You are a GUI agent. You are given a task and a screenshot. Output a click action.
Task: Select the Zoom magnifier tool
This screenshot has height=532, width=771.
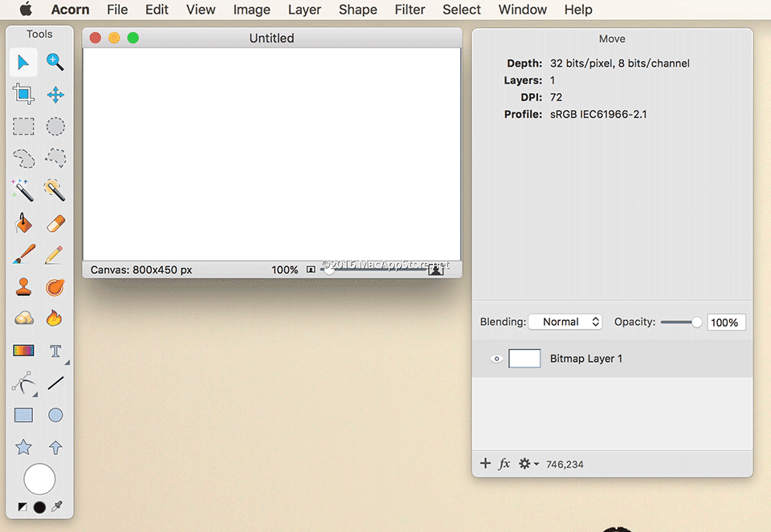[x=55, y=62]
